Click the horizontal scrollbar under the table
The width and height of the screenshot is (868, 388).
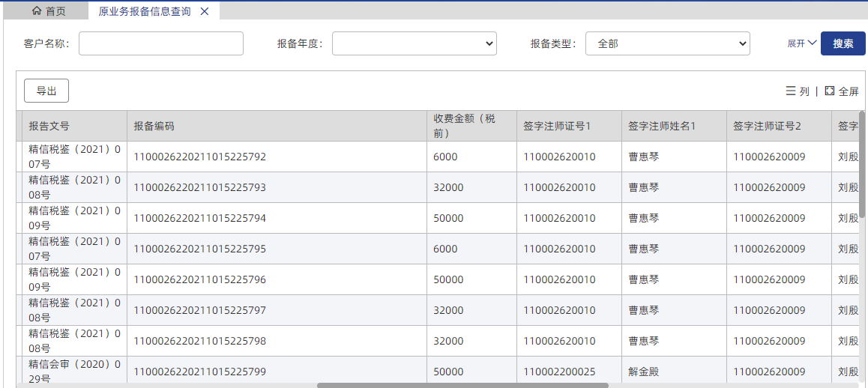click(x=462, y=385)
